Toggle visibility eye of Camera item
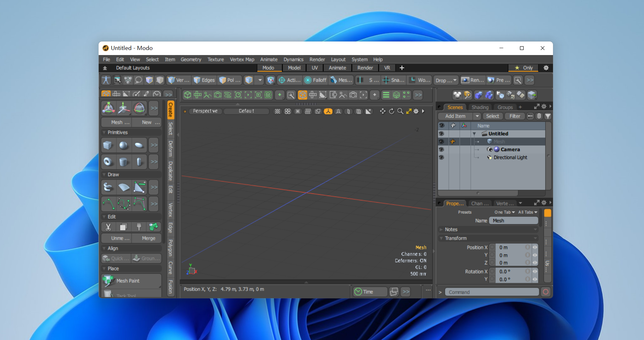The width and height of the screenshot is (644, 340). tap(441, 149)
